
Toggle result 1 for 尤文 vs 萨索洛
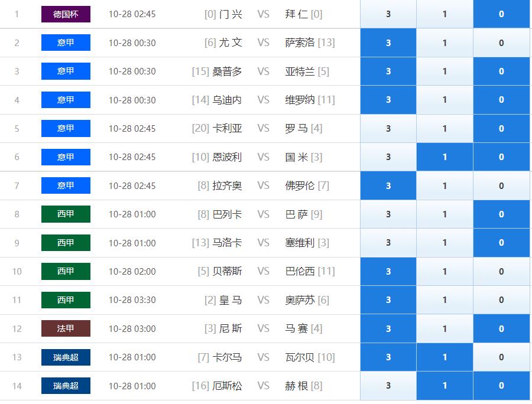445,43
